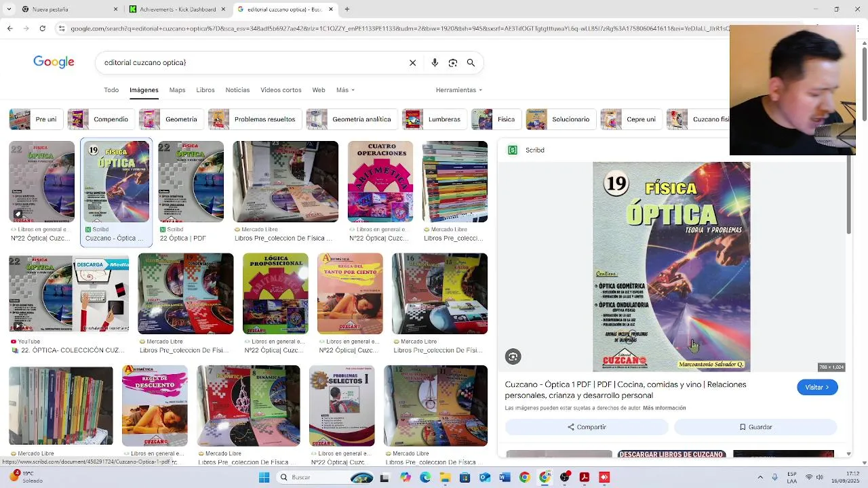Open the 'Regla de Descuento' book thumbnail
Screen dimensions: 868x488
pyautogui.click(x=155, y=406)
